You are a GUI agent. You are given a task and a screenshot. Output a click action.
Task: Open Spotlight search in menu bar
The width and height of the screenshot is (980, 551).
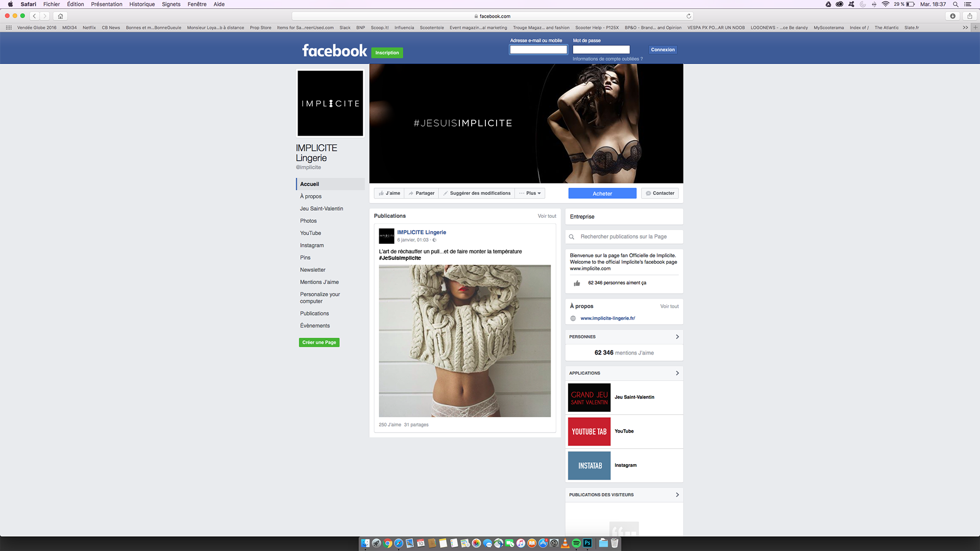tap(955, 4)
